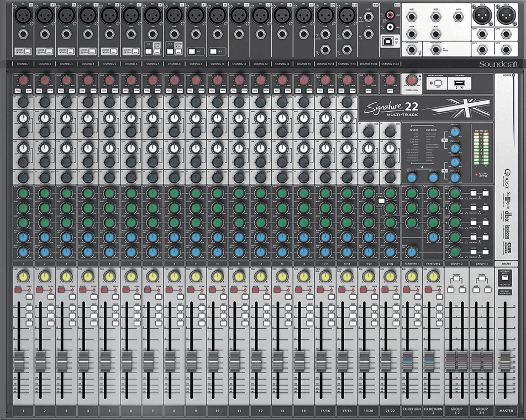
Task: Toggle MONO button on Group 3-4
Action: pos(482,279)
